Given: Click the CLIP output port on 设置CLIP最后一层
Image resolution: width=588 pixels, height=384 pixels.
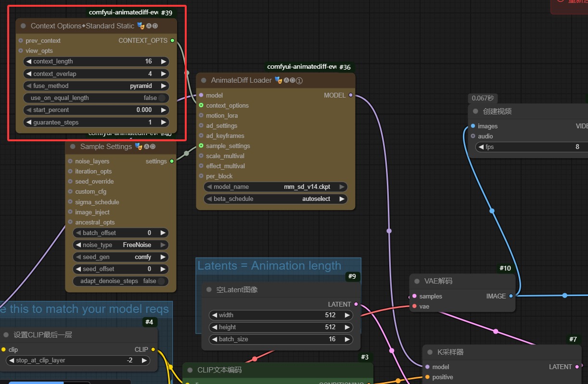Looking at the screenshot, I should click(x=153, y=349).
